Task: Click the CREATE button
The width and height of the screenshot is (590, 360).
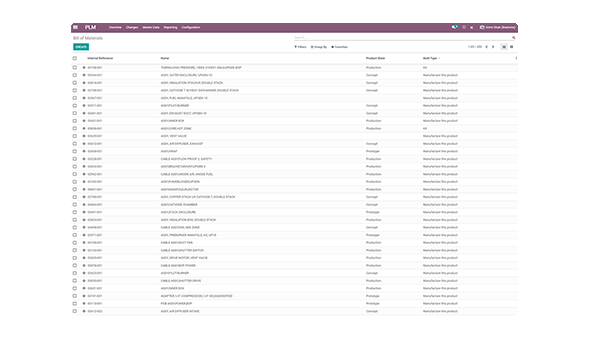Action: [81, 47]
